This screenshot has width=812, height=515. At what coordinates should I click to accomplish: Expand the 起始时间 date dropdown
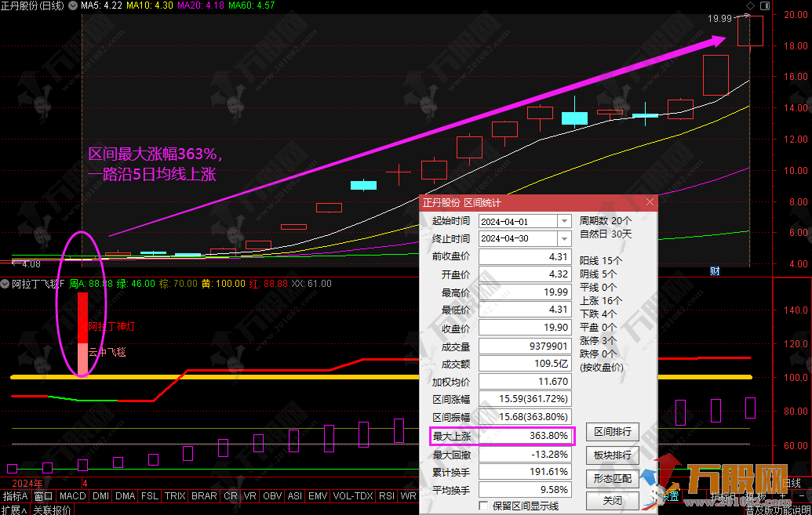pos(564,222)
